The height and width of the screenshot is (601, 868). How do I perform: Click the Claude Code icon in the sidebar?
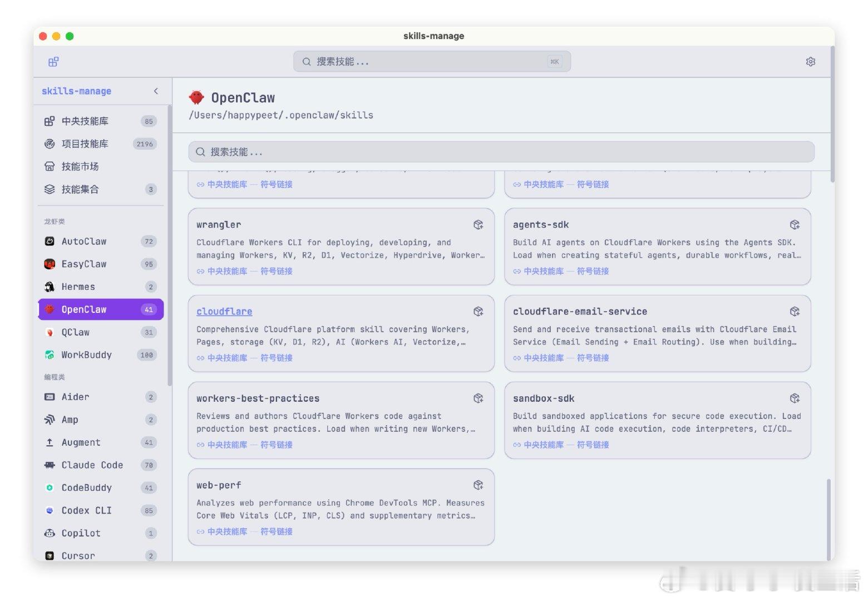(x=50, y=465)
